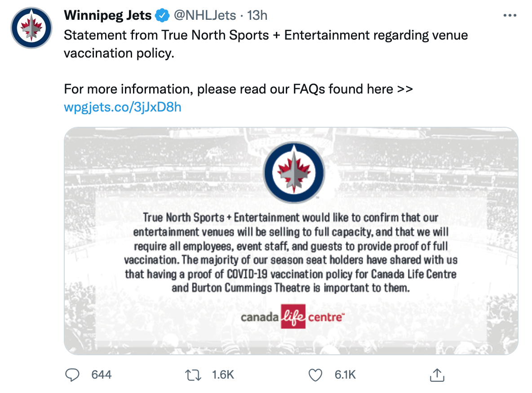Click the 644 replies count
The width and height of the screenshot is (532, 393).
click(x=101, y=375)
